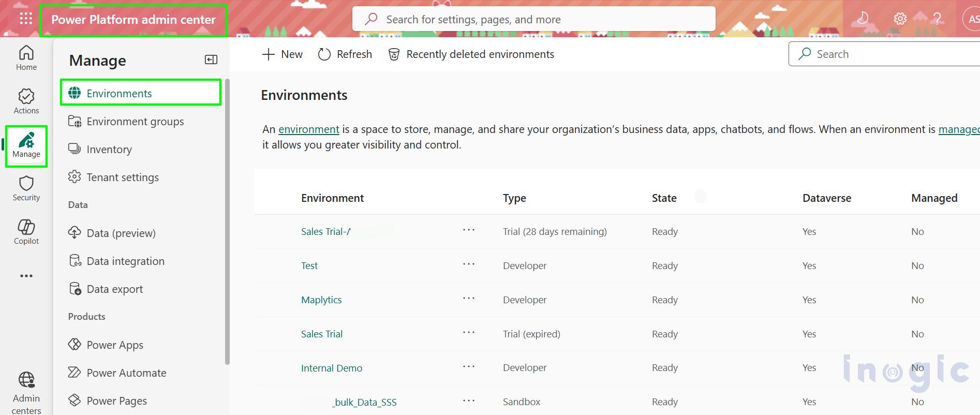Screen dimensions: 980x415
Task: Open Manage in left rail
Action: click(26, 145)
